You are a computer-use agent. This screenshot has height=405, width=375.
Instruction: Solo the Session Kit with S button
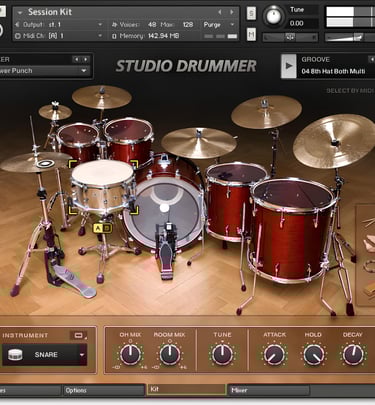point(251,13)
